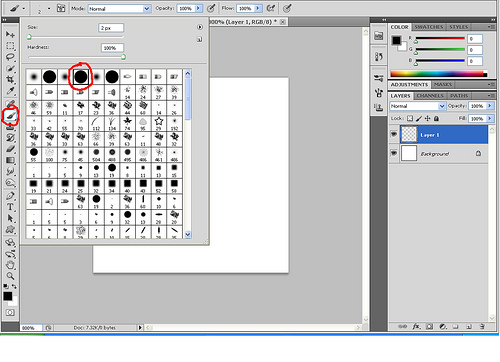Select the Quick Selection tool
500x362 pixels.
[x=10, y=68]
